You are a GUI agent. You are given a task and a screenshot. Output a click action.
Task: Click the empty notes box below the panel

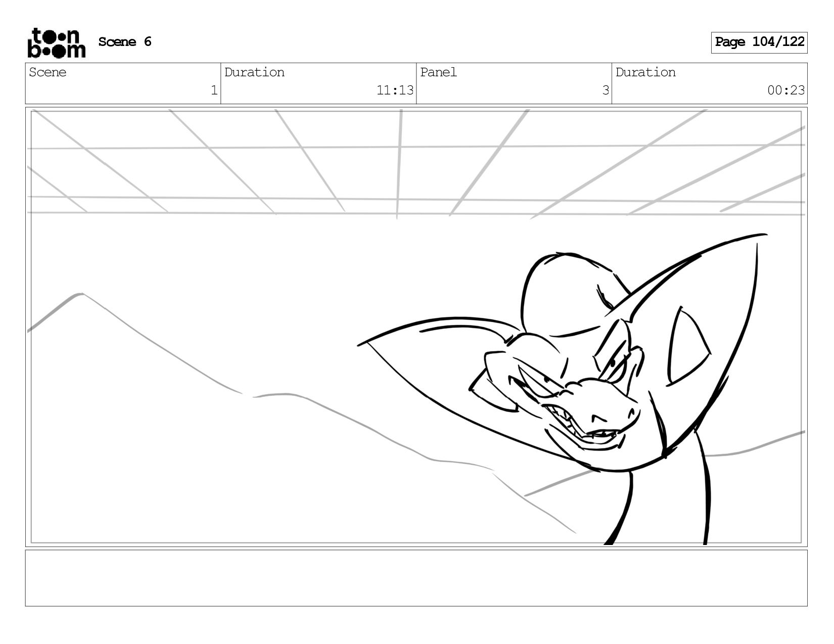pyautogui.click(x=416, y=578)
